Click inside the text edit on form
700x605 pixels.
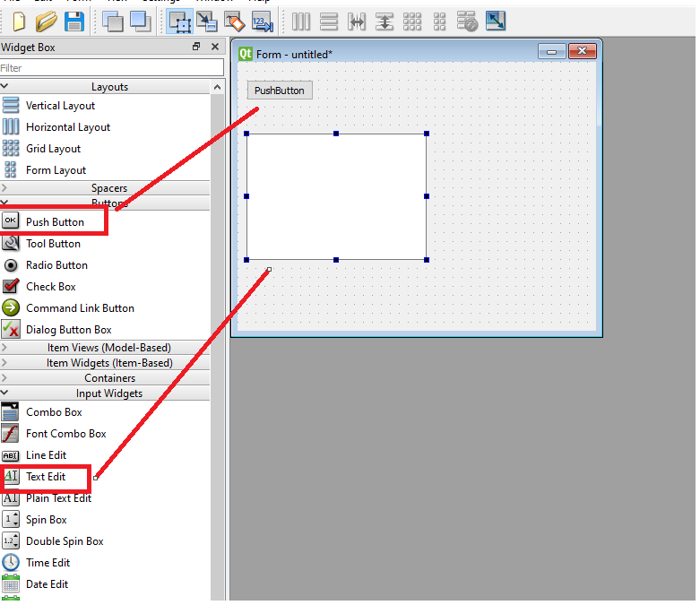click(x=336, y=196)
